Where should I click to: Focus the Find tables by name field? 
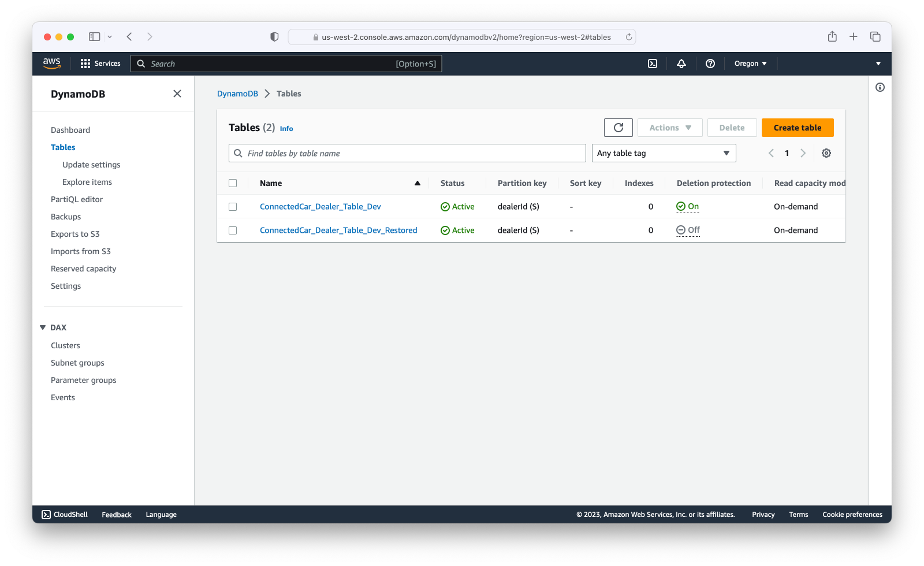click(407, 153)
